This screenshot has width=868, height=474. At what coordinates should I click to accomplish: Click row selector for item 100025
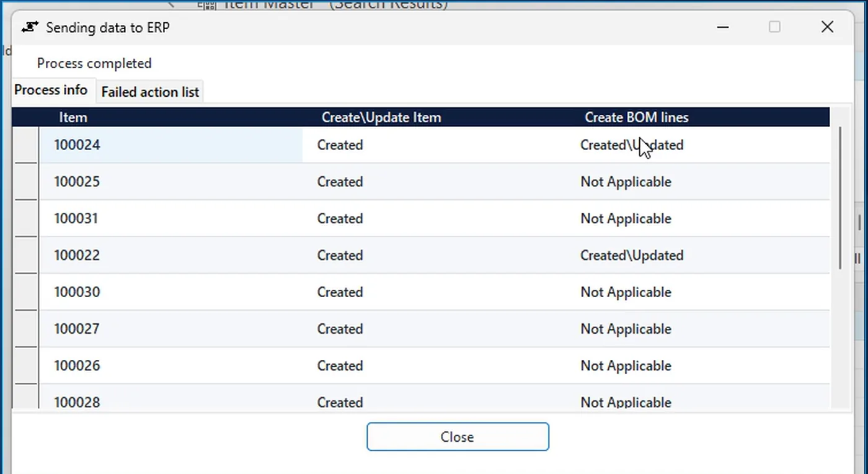pyautogui.click(x=26, y=182)
